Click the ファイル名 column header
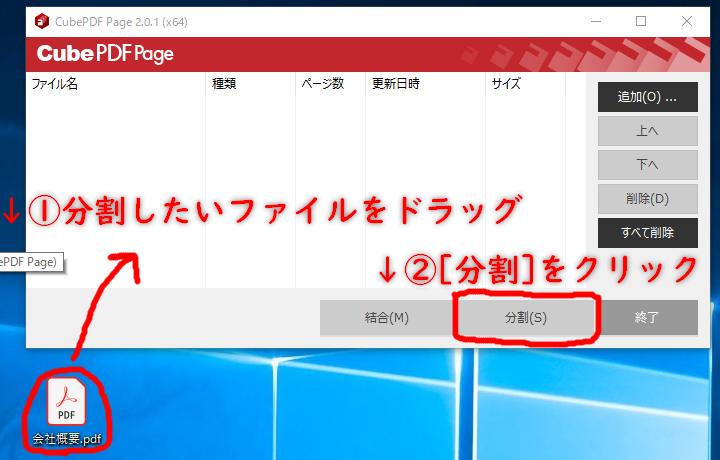Screen dimensions: 720x460 (116, 84)
